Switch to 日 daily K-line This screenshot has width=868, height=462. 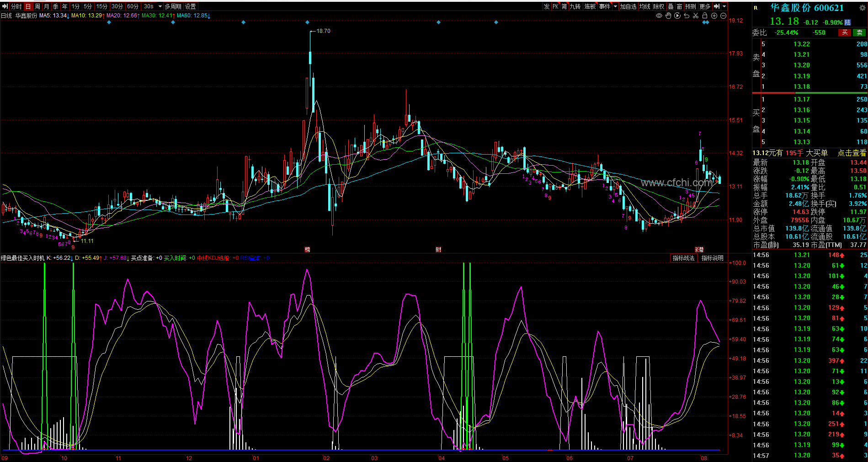(28, 6)
